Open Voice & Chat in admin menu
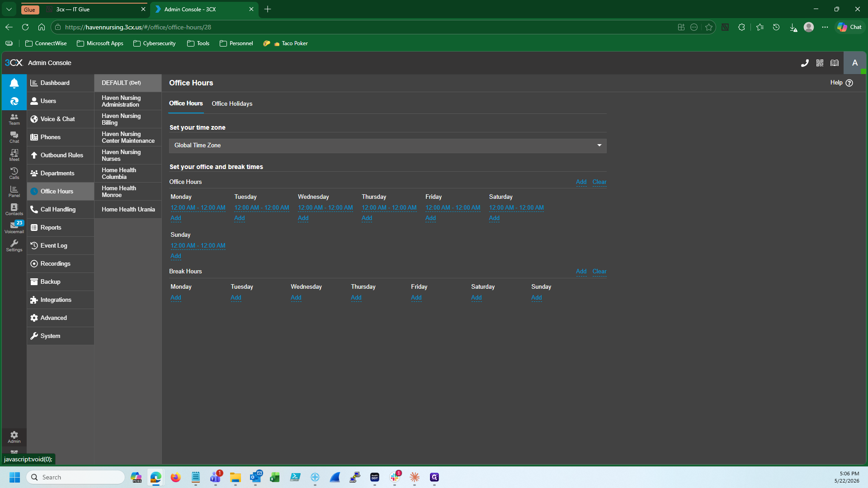The height and width of the screenshot is (488, 868). click(60, 119)
